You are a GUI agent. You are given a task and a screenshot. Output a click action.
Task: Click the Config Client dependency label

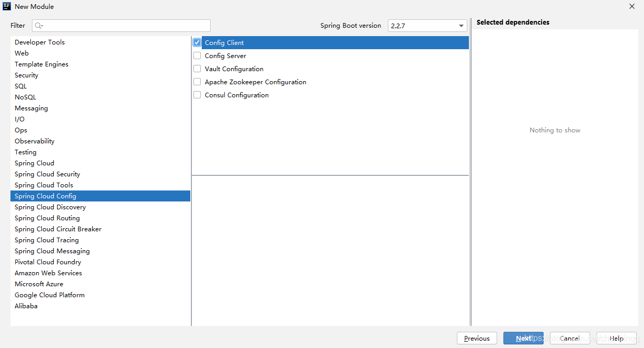point(224,43)
